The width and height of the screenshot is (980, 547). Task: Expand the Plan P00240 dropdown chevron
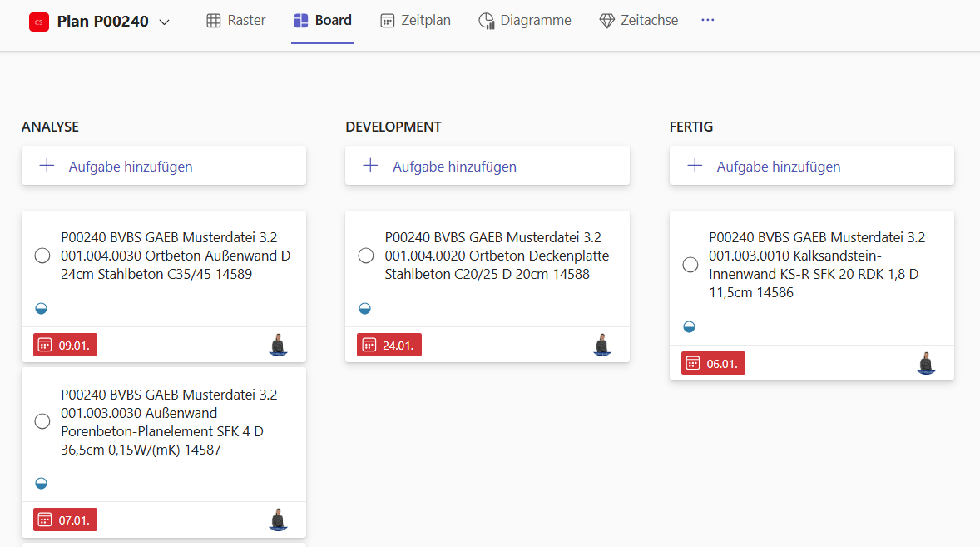tap(165, 22)
